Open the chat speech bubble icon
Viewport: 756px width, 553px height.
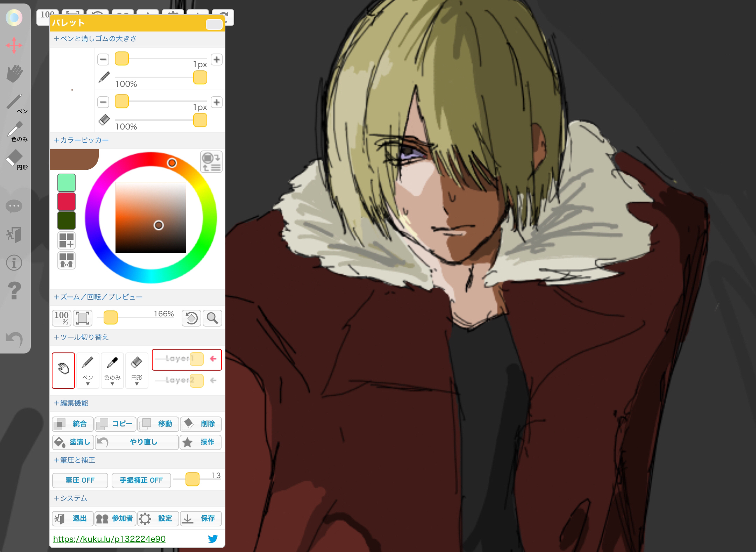tap(14, 206)
